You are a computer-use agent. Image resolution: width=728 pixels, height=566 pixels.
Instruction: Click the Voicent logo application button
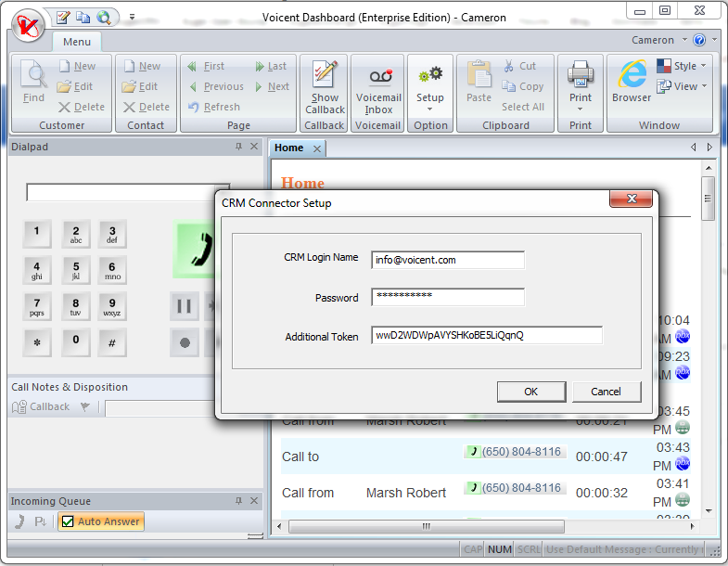28,27
